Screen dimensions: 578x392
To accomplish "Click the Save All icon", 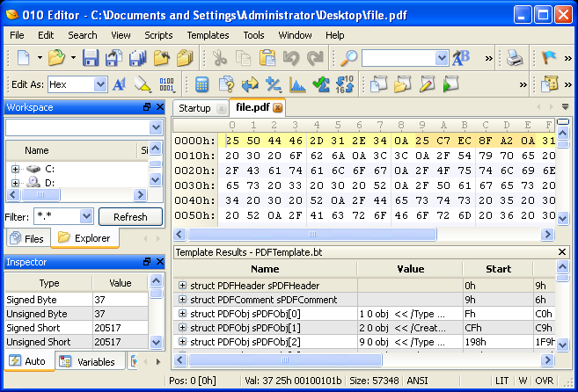I will [x=137, y=58].
